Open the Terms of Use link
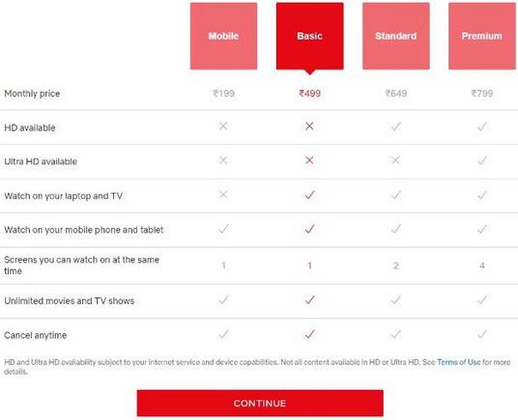This screenshot has width=518, height=420. pos(458,362)
